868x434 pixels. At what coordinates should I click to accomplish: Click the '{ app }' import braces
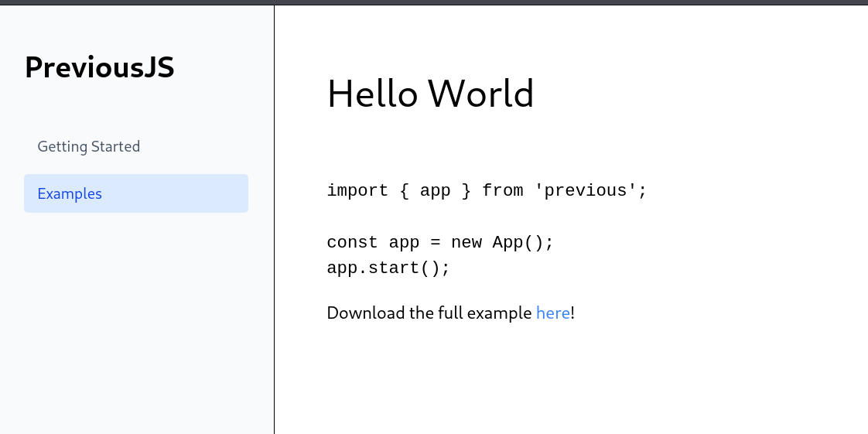pyautogui.click(x=435, y=191)
